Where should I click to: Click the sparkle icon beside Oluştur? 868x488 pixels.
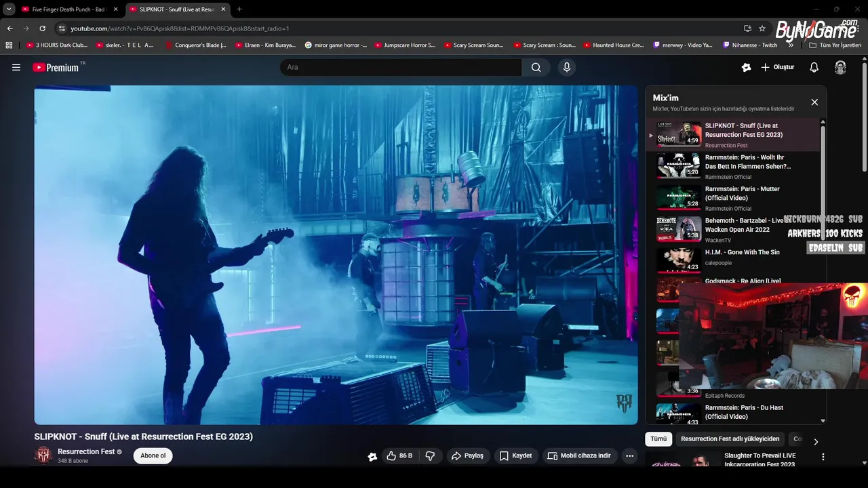[746, 67]
